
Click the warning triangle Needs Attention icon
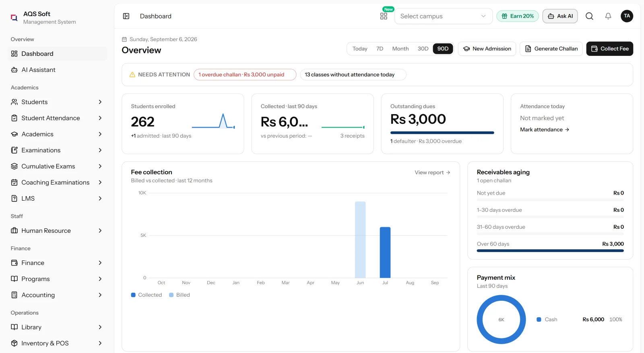132,75
